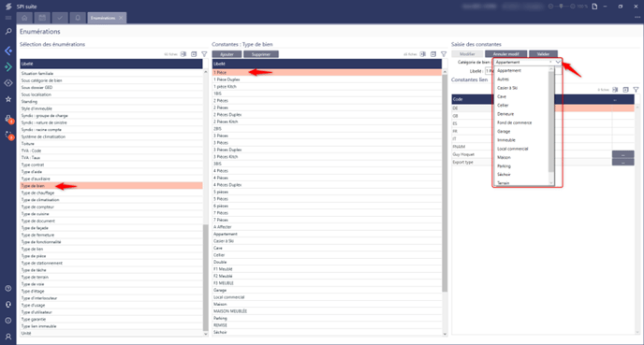Click the Valider button

point(543,54)
